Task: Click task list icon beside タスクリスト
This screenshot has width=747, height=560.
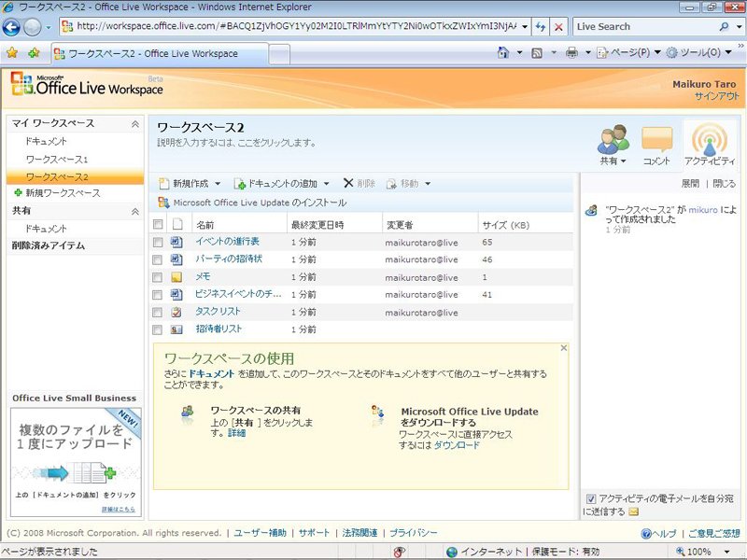Action: coord(176,313)
